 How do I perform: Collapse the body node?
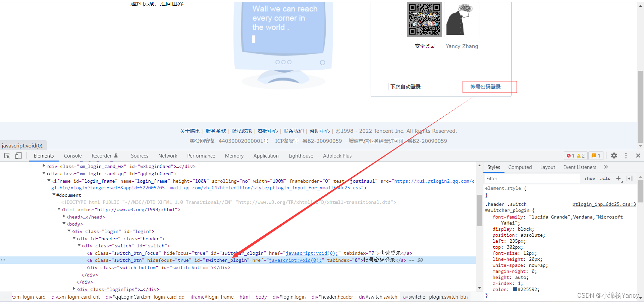coord(64,224)
